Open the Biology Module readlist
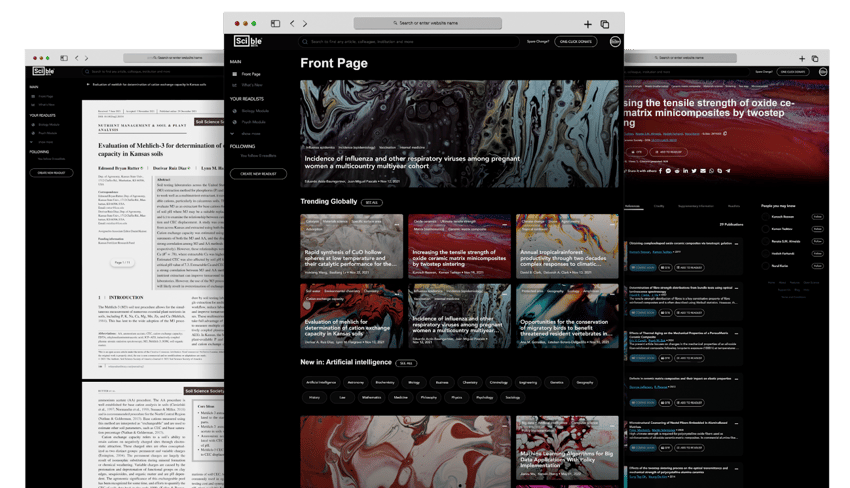Screen dimensions: 850x488 click(x=254, y=111)
